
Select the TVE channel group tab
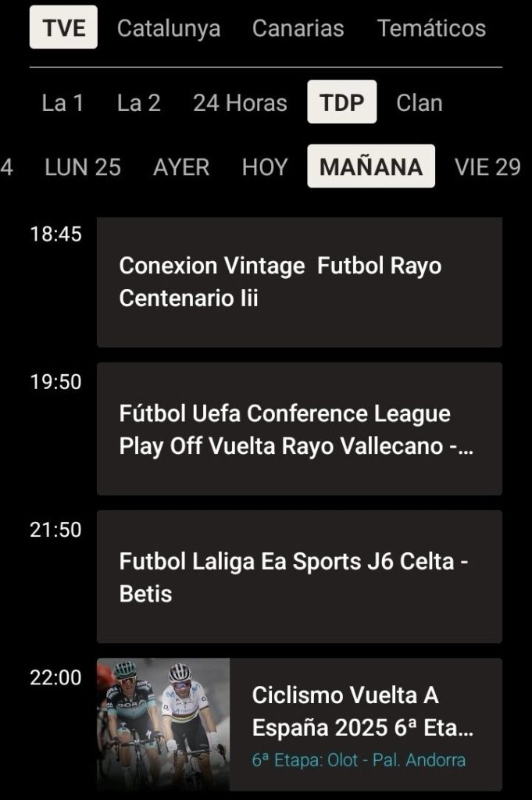[x=63, y=28]
